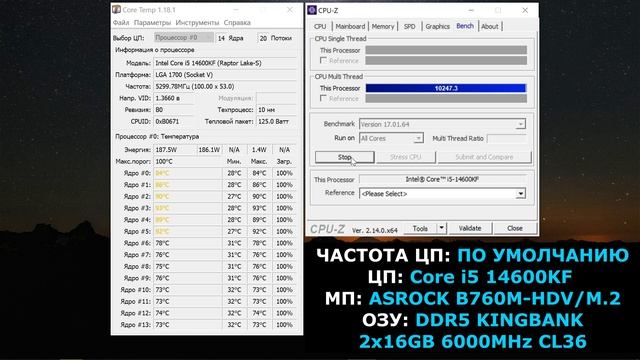Click the Stop benchmark button
This screenshot has height=360, width=640.
344,157
